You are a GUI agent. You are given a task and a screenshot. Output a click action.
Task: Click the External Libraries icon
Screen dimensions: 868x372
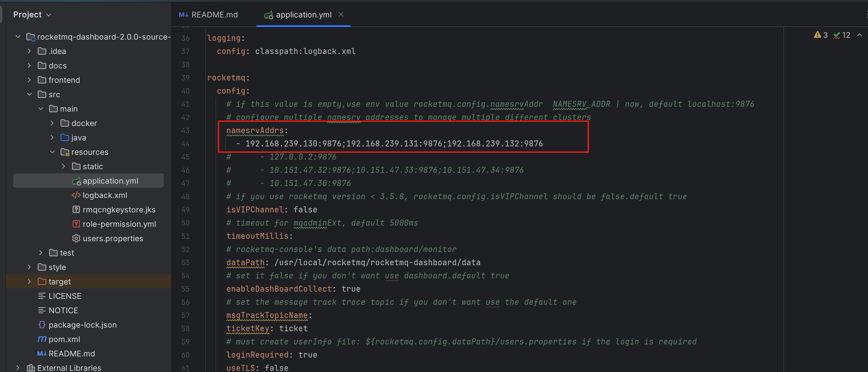click(31, 367)
